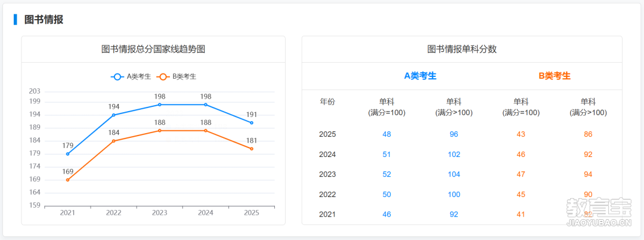Click the blue A类考生 table group header
Viewport: 644px width, 240px height.
(420, 76)
